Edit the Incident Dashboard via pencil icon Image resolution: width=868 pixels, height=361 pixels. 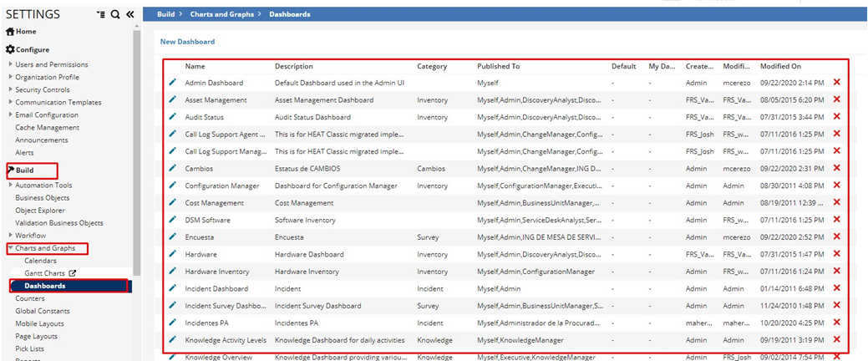173,288
